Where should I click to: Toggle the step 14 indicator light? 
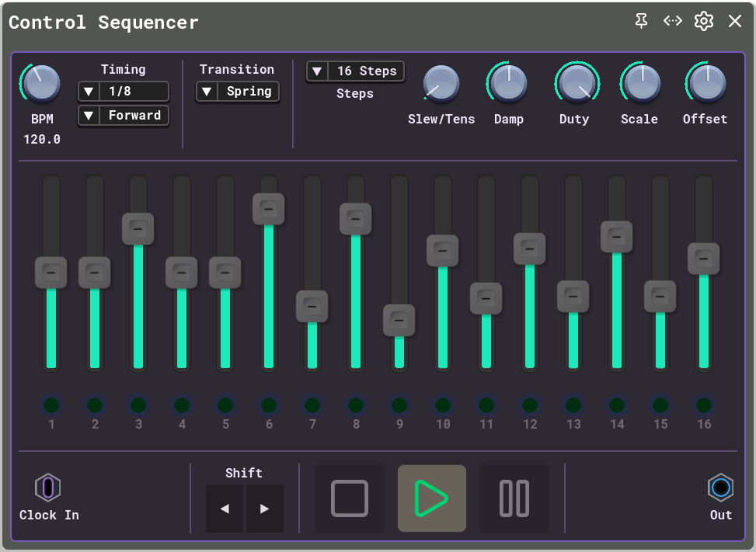(x=617, y=405)
